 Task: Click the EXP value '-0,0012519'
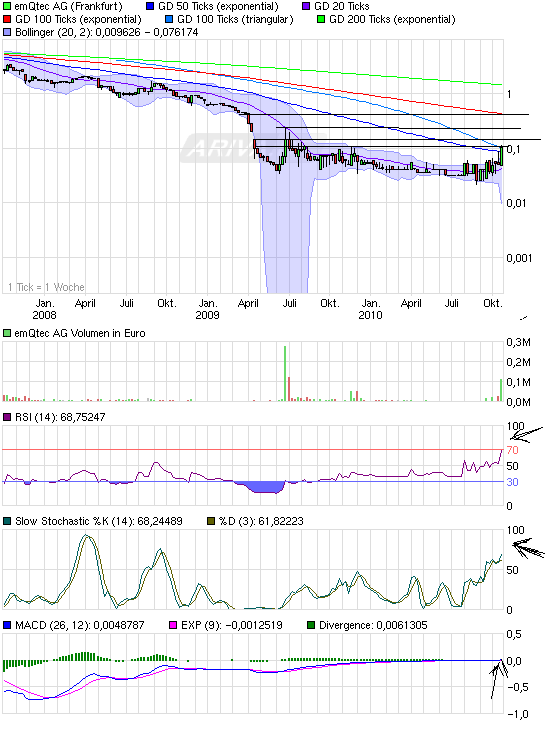(x=254, y=625)
